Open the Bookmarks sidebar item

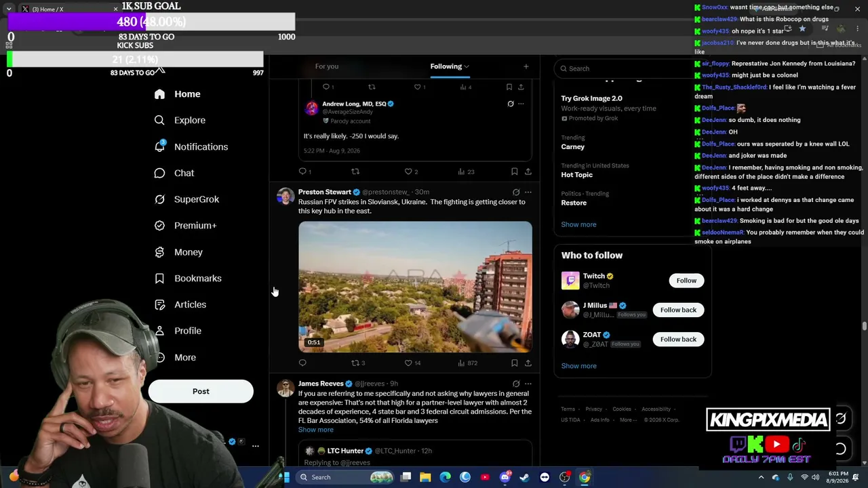click(188, 279)
